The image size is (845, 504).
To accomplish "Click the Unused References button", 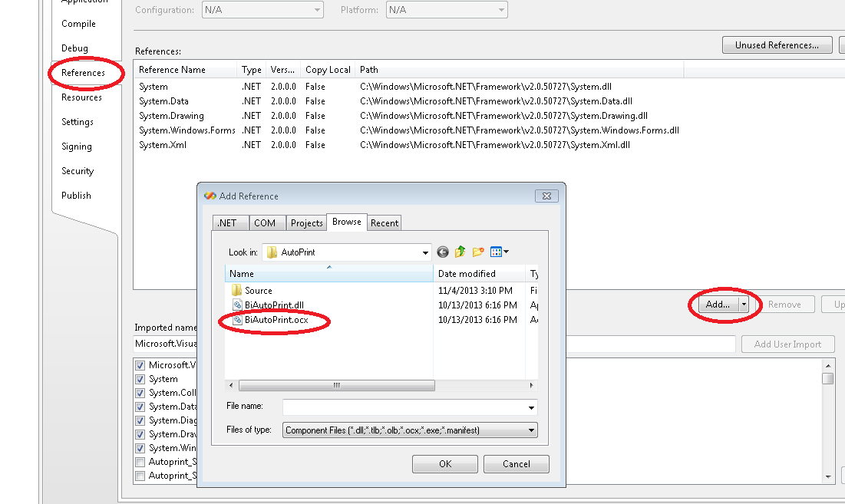I will pos(777,45).
